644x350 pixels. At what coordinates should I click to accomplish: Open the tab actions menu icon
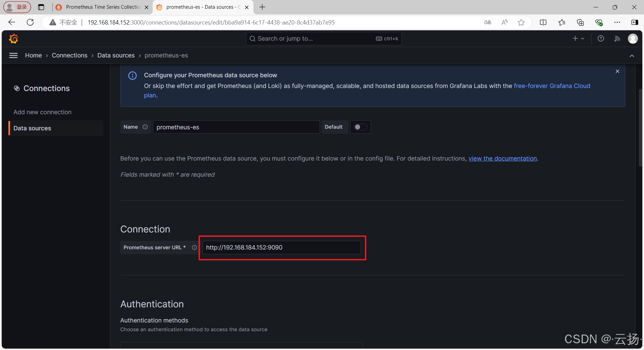(41, 7)
